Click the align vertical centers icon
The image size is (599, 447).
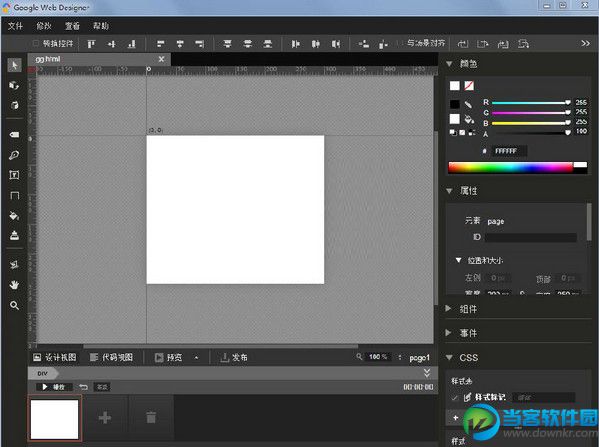tap(112, 44)
